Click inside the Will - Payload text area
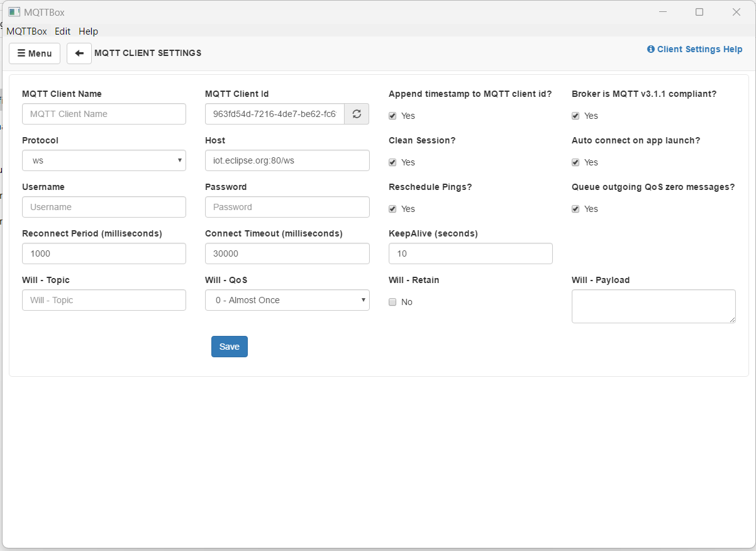This screenshot has width=756, height=551. [x=653, y=306]
